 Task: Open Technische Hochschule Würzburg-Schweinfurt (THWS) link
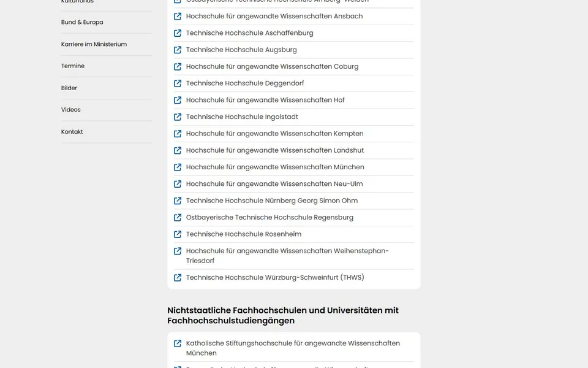[275, 277]
